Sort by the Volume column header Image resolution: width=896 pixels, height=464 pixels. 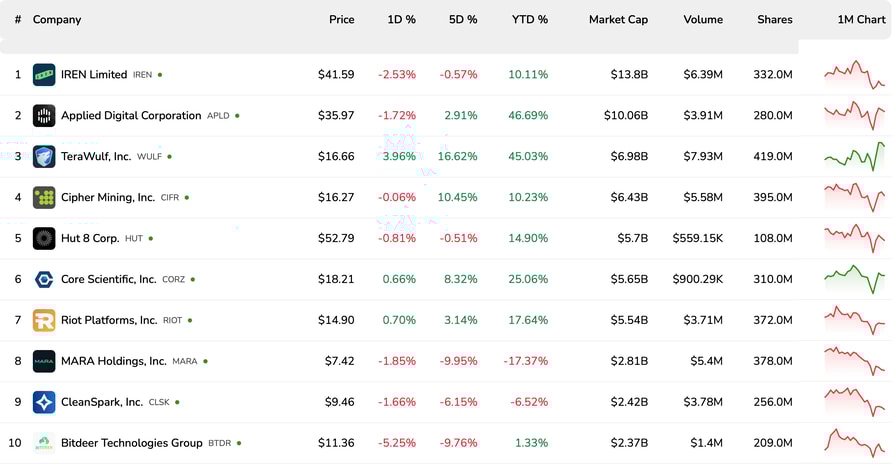(x=703, y=20)
